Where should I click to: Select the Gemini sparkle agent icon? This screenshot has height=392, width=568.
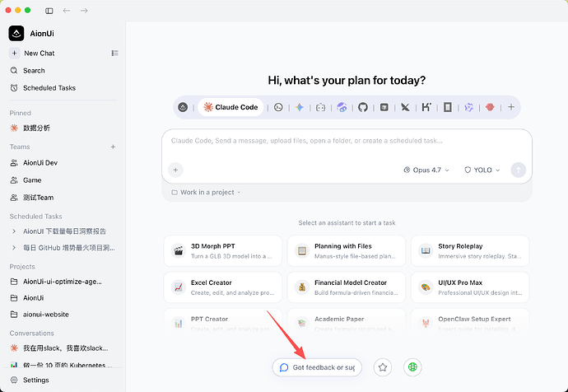point(299,107)
